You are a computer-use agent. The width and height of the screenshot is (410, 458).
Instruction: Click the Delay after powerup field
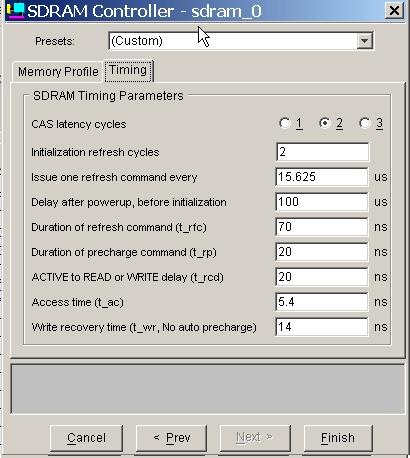(322, 202)
